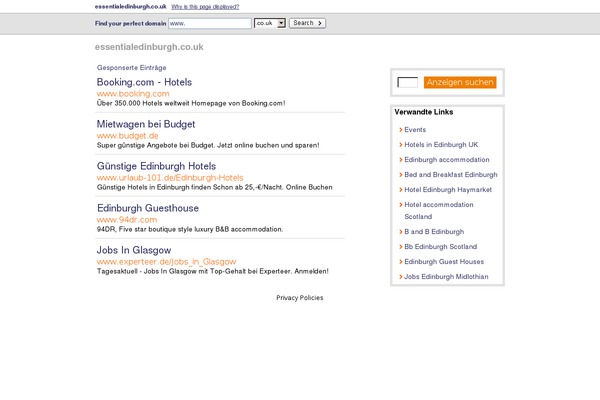Open the Bed and Breakfast Edinburgh link
600x400 pixels.
pyautogui.click(x=451, y=175)
